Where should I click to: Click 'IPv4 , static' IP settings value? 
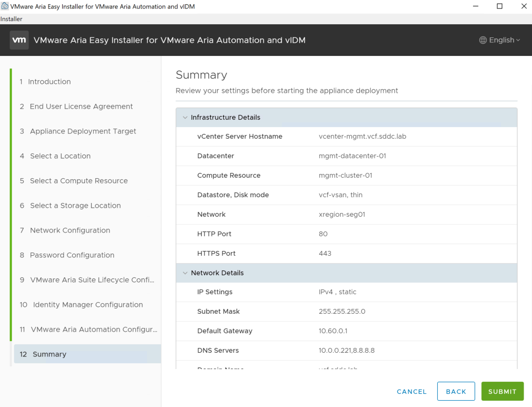(337, 292)
